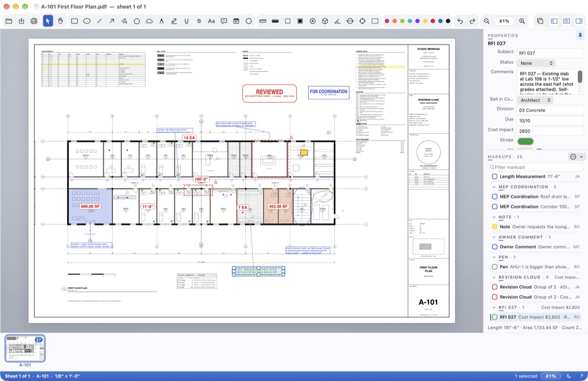The width and height of the screenshot is (588, 381).
Task: Select the angle measurement tool
Action: point(338,21)
